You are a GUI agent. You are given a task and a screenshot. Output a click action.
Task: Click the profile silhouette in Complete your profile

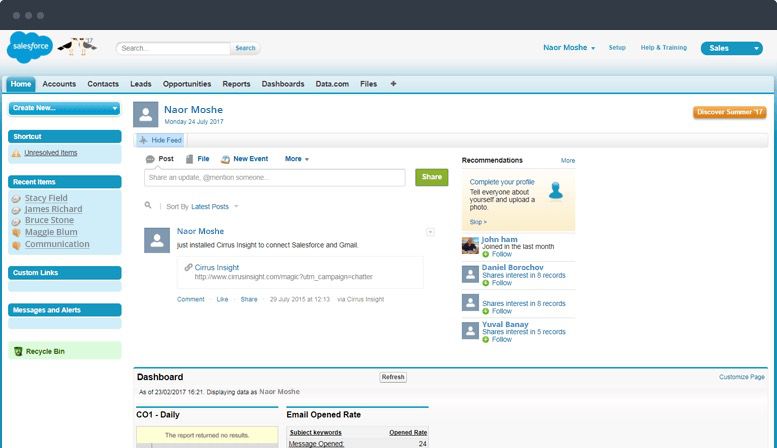pos(556,190)
